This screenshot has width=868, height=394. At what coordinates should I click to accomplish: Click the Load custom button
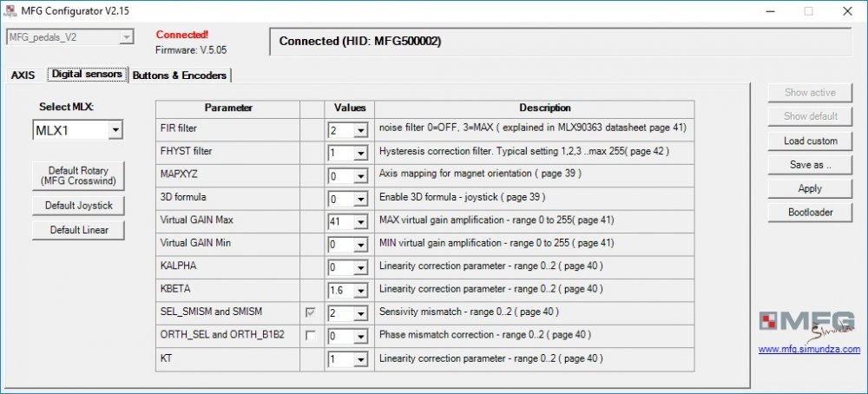click(810, 141)
